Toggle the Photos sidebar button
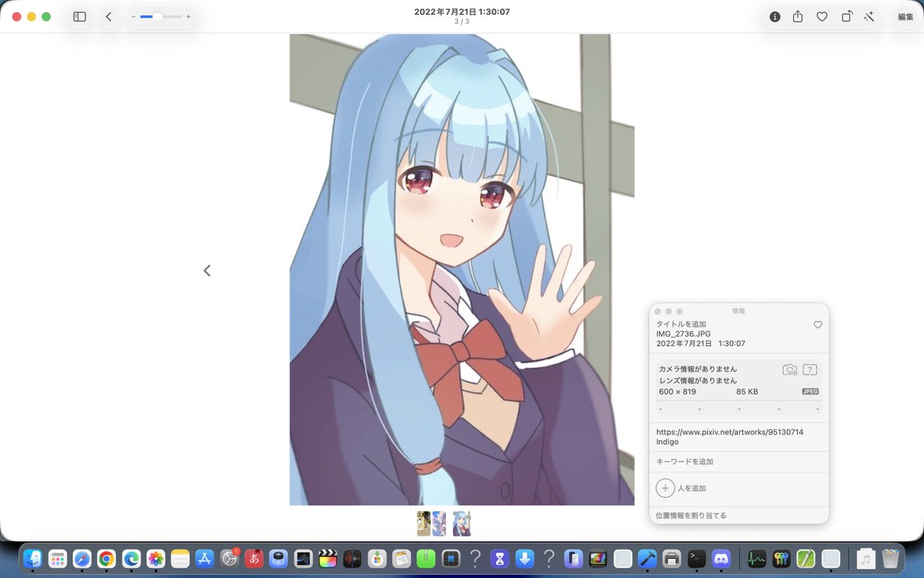This screenshot has height=578, width=924. click(x=79, y=16)
